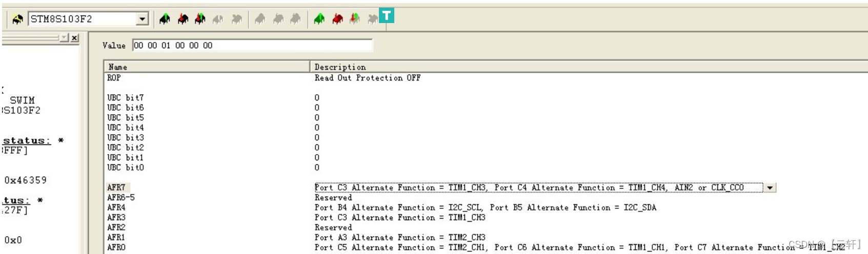Click the faded red-green chip verify icon

pos(355,19)
